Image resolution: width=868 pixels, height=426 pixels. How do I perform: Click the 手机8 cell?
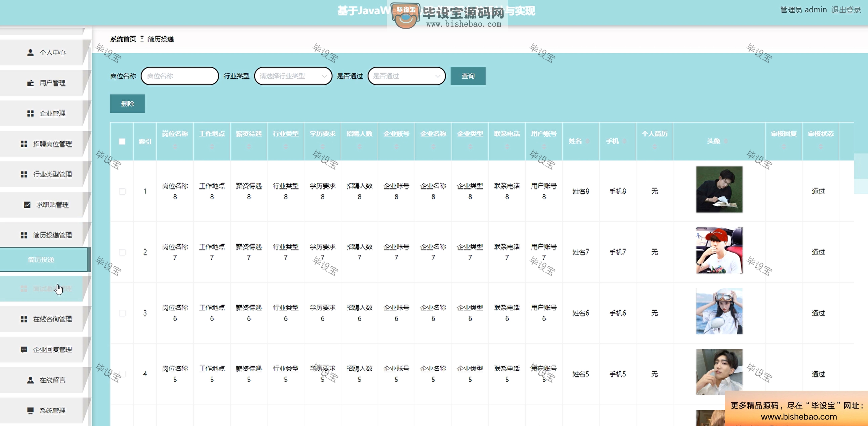pyautogui.click(x=618, y=191)
